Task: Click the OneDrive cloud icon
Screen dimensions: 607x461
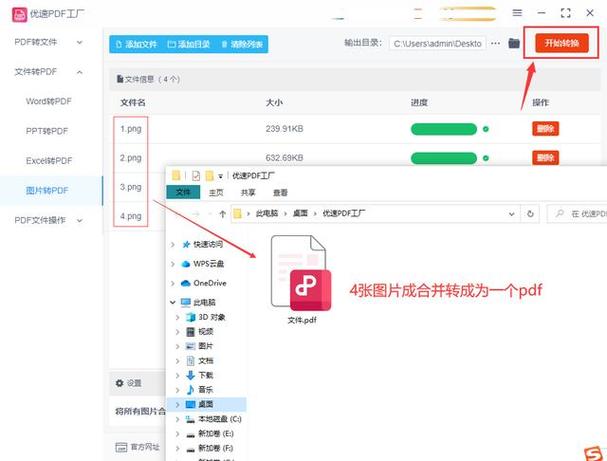Action: pos(186,283)
